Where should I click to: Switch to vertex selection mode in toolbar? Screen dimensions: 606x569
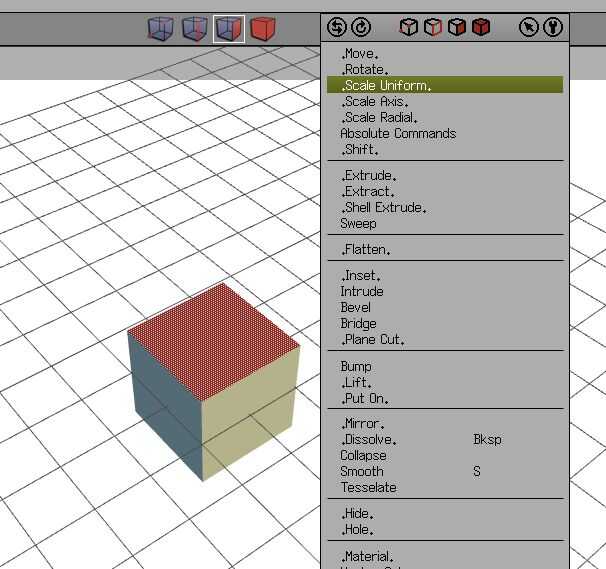pyautogui.click(x=160, y=29)
